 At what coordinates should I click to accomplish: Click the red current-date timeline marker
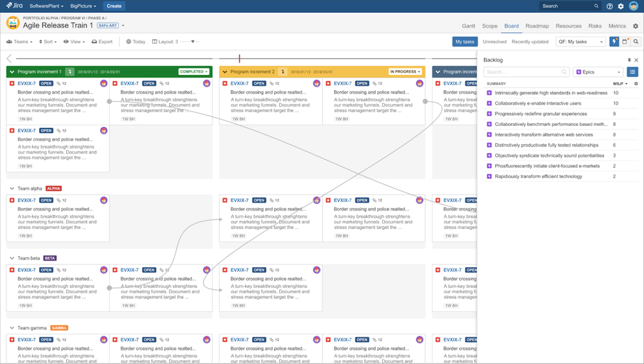click(x=239, y=58)
